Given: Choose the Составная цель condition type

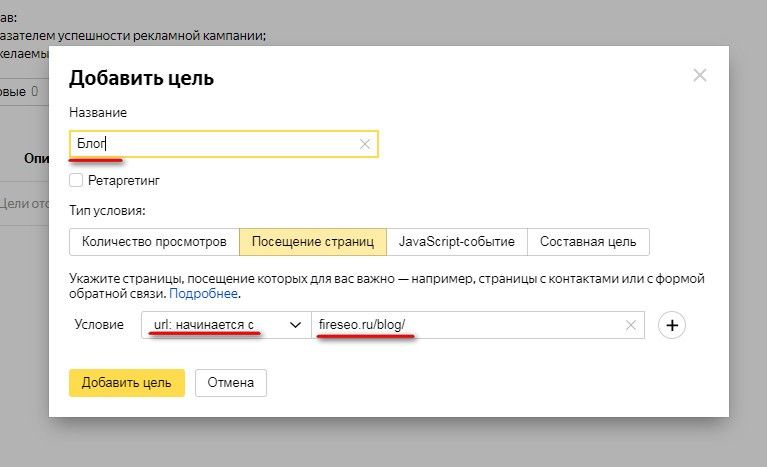Looking at the screenshot, I should pyautogui.click(x=588, y=242).
